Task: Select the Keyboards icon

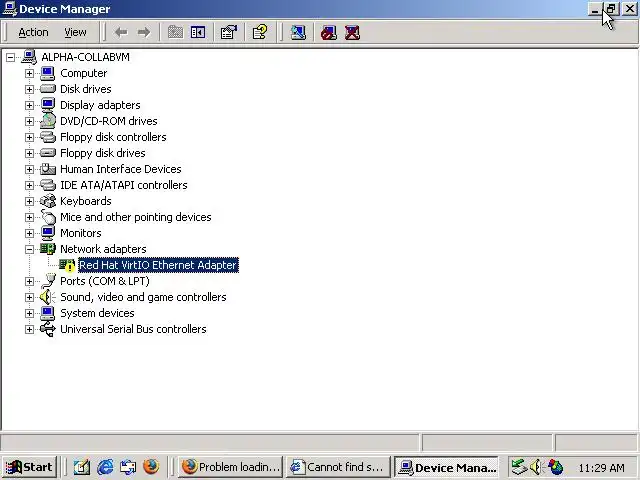Action: click(x=48, y=201)
